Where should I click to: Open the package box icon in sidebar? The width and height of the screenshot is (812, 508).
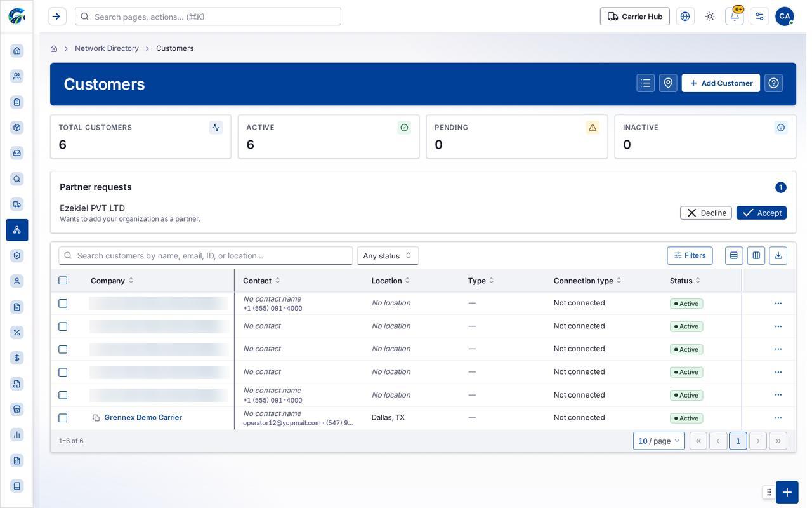[17, 128]
